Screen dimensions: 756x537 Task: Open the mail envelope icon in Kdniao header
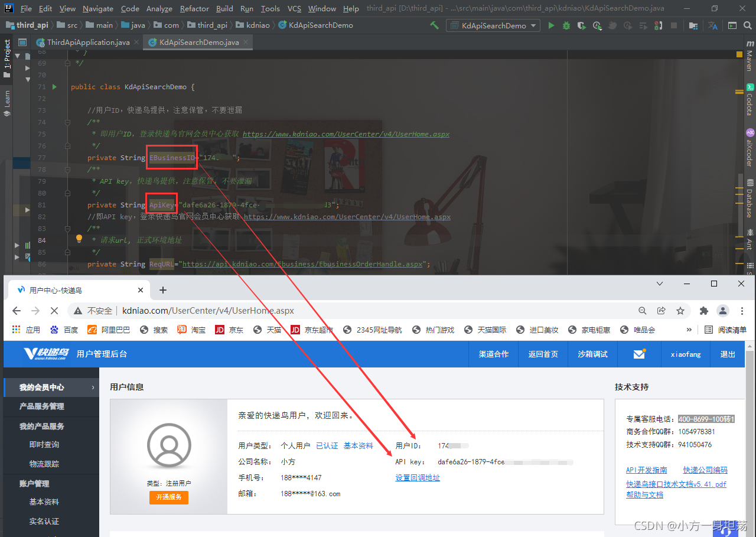tap(639, 354)
